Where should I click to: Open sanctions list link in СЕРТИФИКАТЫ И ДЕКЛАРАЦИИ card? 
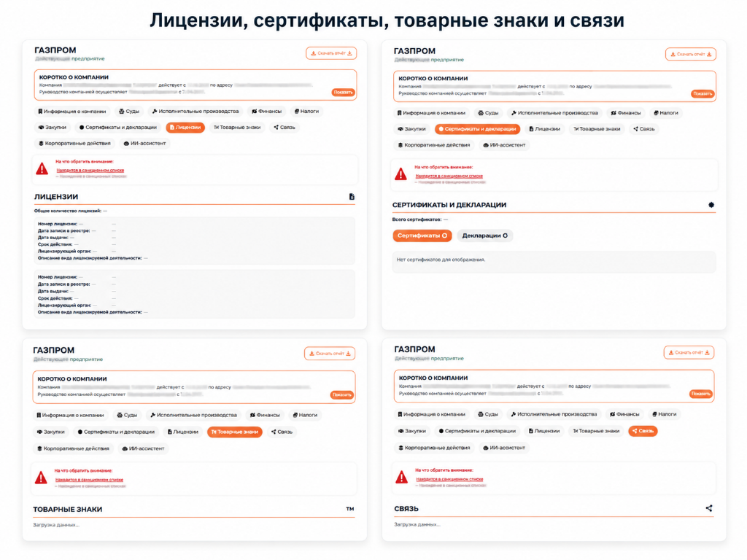(449, 176)
